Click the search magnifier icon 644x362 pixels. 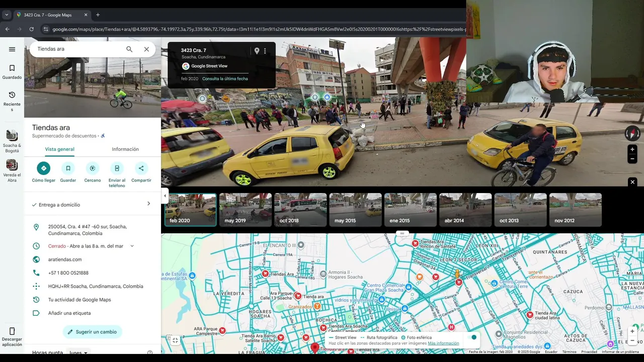click(129, 49)
